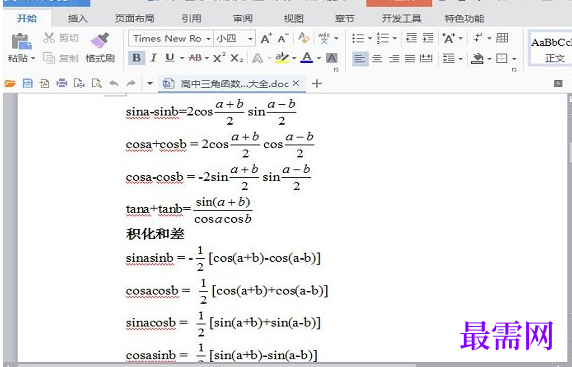
Task: Click the Cut (剪切) scissors icon
Action: click(x=49, y=38)
